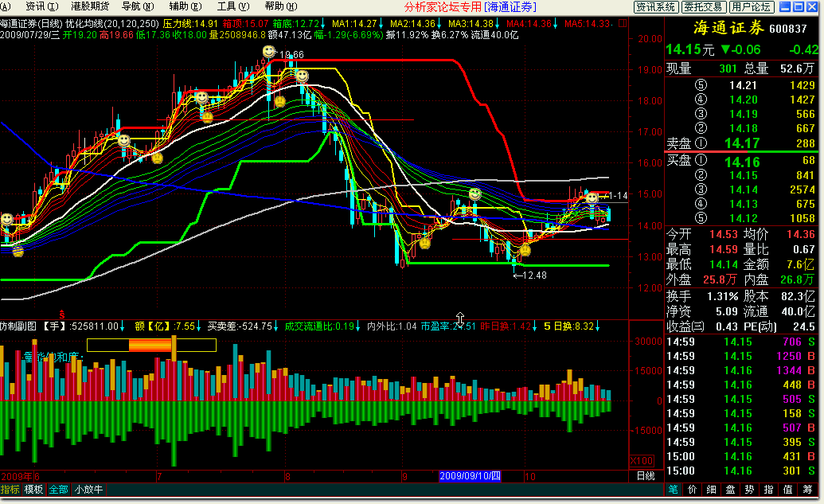Select the 全部 bottom tab

pyautogui.click(x=58, y=490)
